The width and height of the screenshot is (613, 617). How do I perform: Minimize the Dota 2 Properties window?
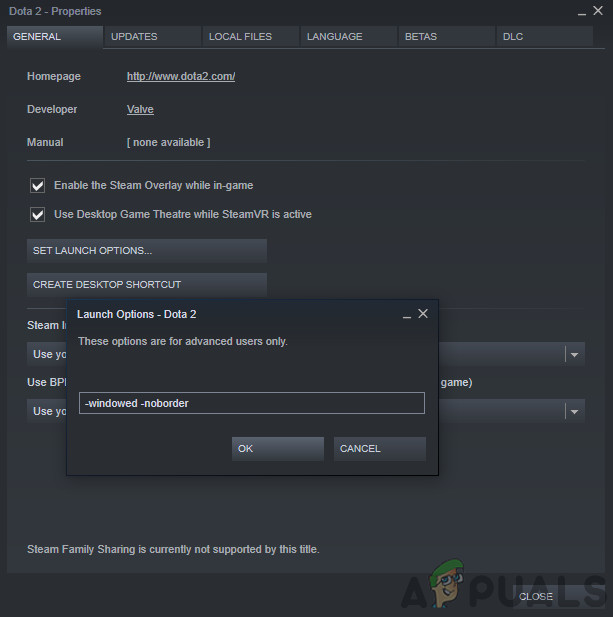click(x=582, y=12)
